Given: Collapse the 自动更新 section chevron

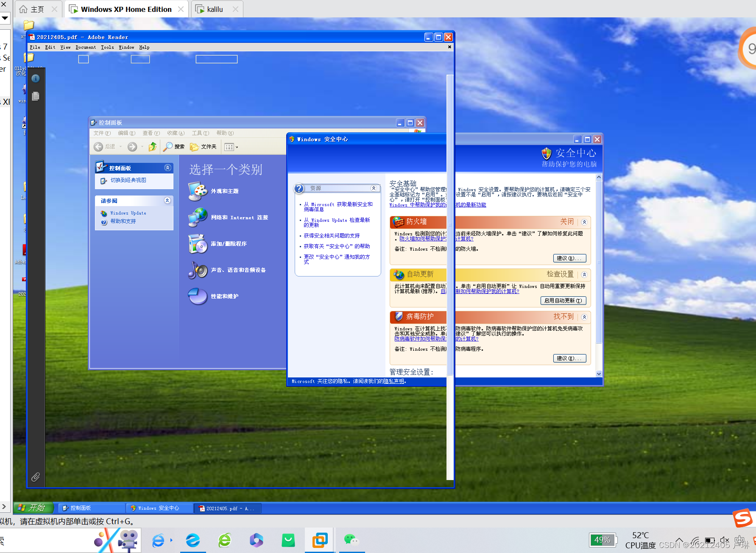Looking at the screenshot, I should click(584, 274).
